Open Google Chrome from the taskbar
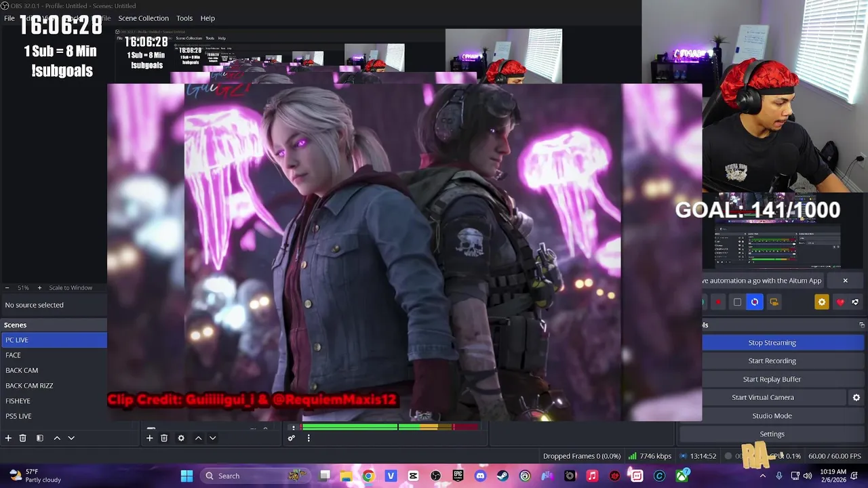 click(x=368, y=476)
